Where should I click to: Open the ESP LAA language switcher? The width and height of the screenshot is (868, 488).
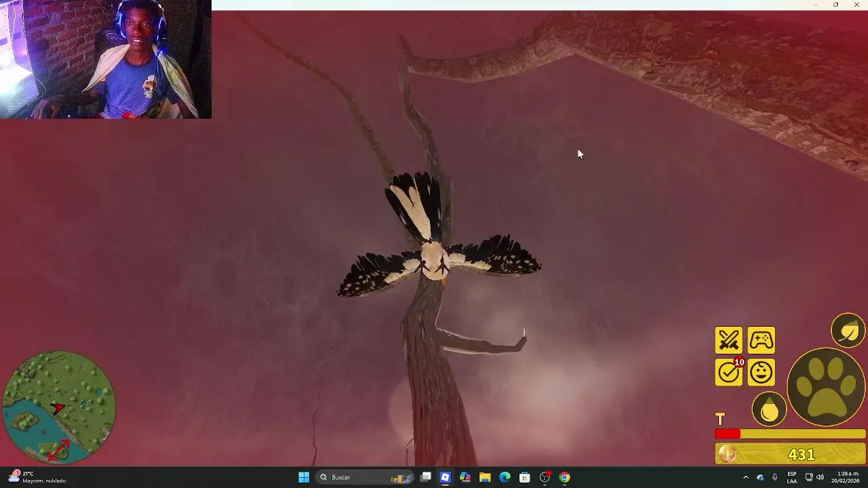(x=792, y=477)
